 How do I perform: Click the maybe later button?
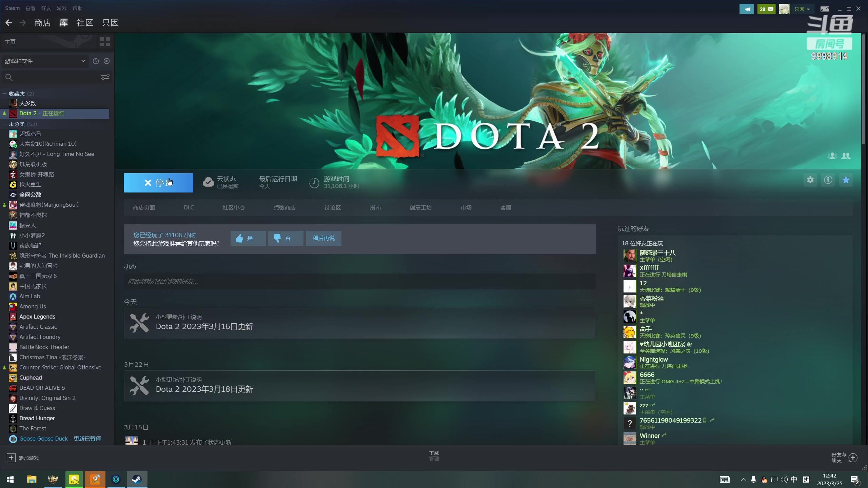pyautogui.click(x=323, y=238)
